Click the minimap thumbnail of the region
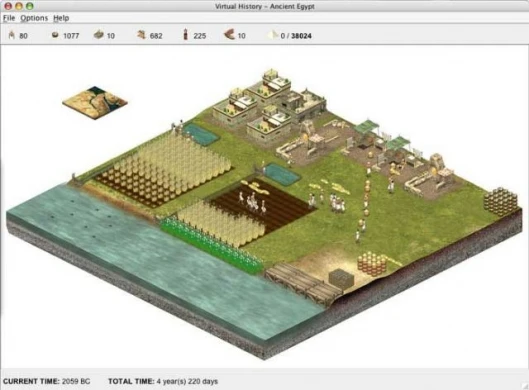 [x=95, y=103]
